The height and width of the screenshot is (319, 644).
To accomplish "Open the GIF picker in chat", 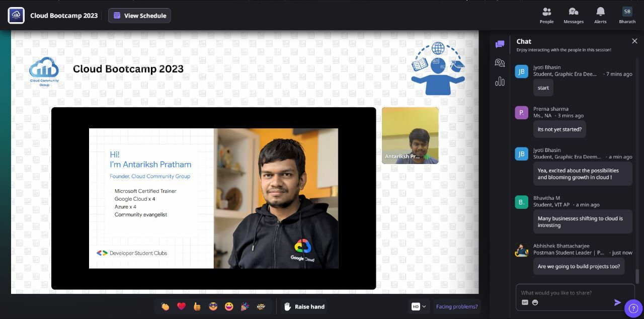I will click(x=525, y=302).
